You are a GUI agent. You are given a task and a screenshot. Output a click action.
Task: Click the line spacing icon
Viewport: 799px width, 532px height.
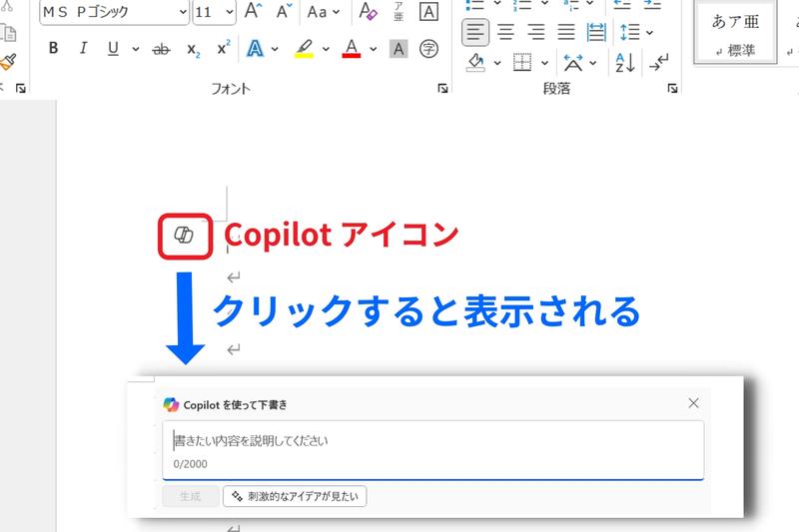[x=630, y=32]
